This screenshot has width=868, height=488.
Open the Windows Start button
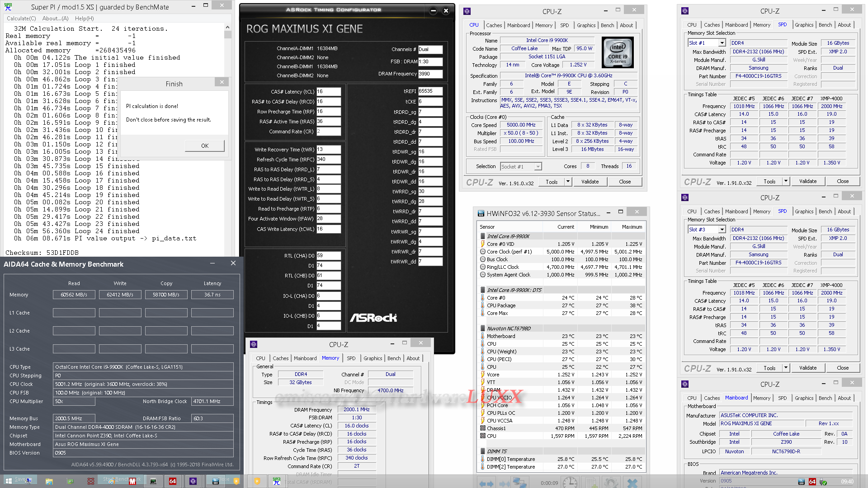pos(9,481)
